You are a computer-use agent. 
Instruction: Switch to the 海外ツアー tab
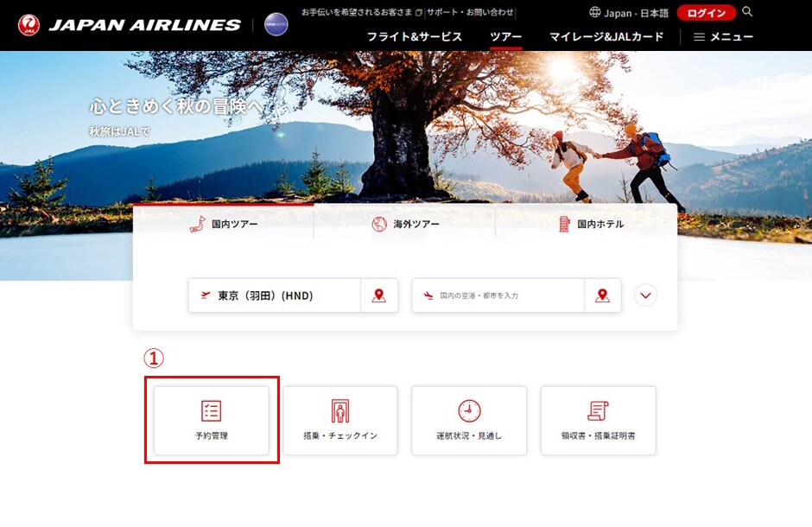[x=405, y=225]
